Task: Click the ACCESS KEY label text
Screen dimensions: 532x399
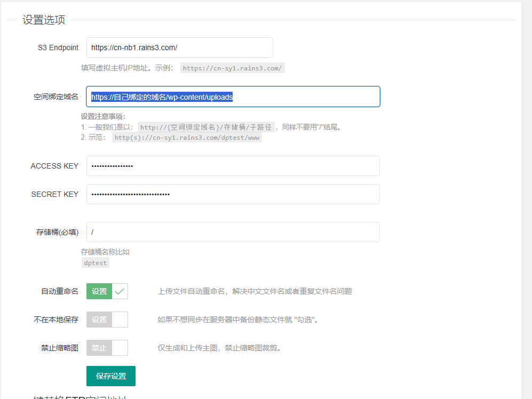Action: (x=54, y=166)
